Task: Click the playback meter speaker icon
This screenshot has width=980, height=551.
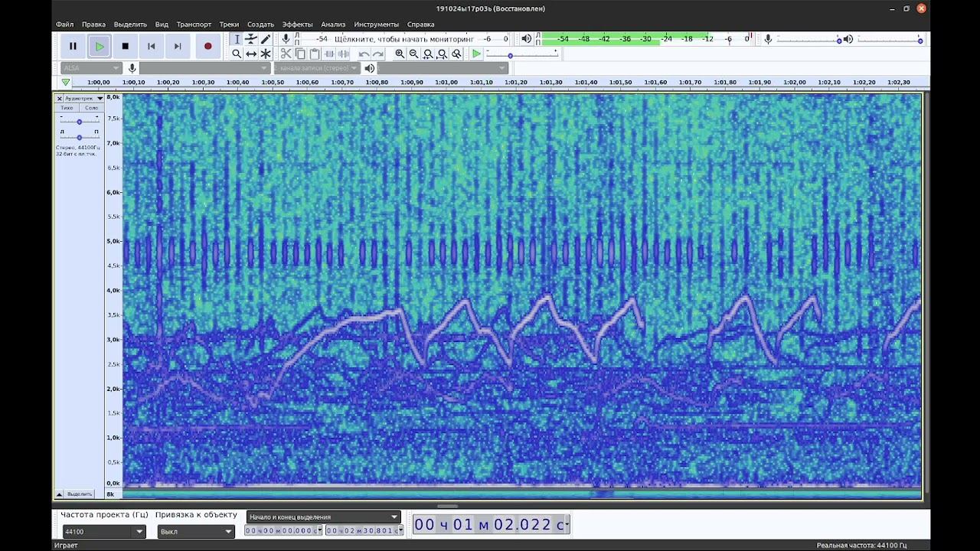Action: 526,38
